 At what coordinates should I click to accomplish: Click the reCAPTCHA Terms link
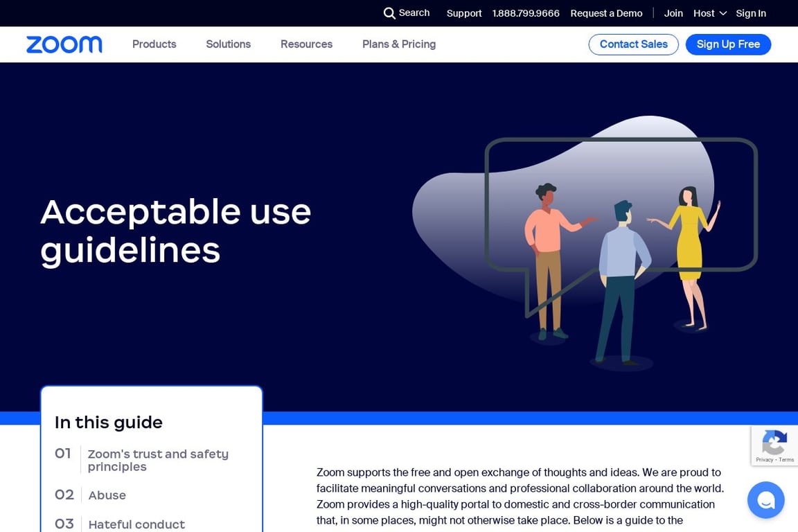click(x=786, y=460)
